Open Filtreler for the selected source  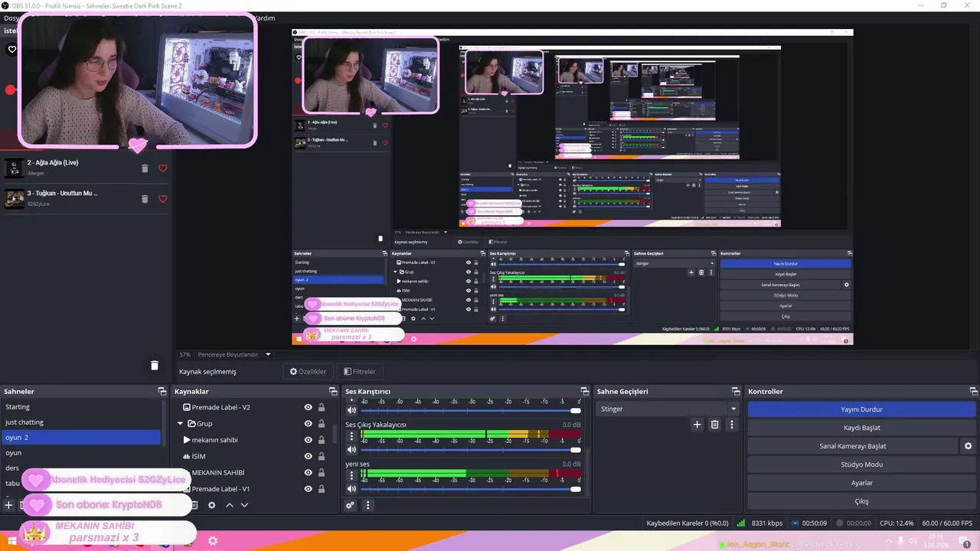click(360, 372)
